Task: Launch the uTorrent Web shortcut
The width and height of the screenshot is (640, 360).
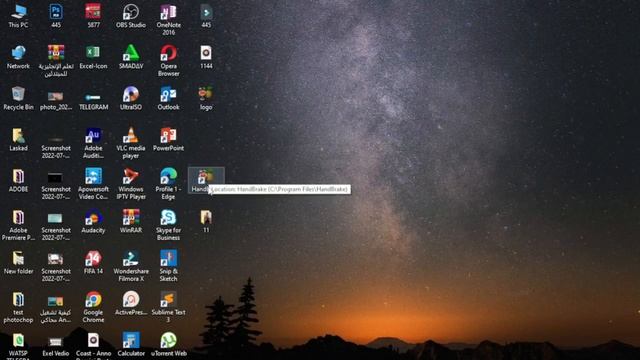Action: pyautogui.click(x=169, y=345)
